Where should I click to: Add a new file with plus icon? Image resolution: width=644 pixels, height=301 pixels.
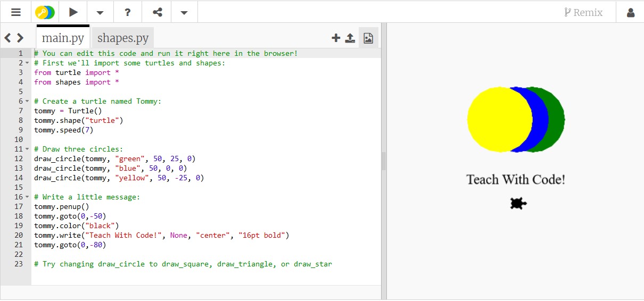pos(336,38)
